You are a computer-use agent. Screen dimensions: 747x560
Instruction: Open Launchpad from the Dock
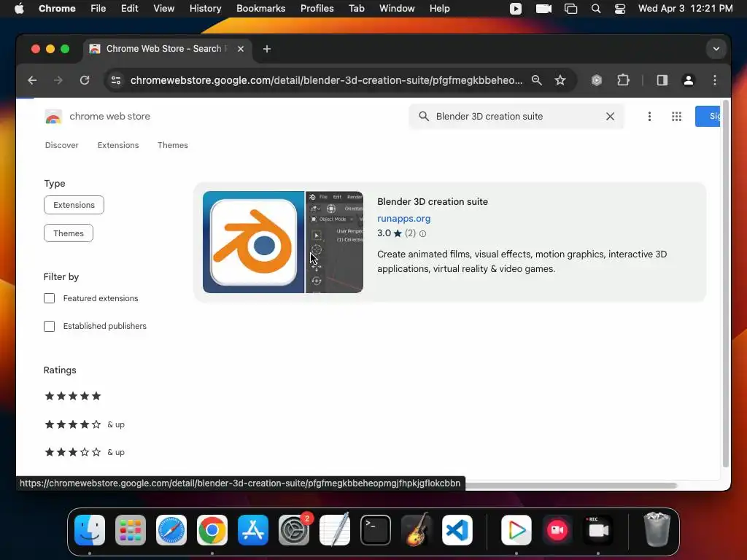click(x=131, y=530)
